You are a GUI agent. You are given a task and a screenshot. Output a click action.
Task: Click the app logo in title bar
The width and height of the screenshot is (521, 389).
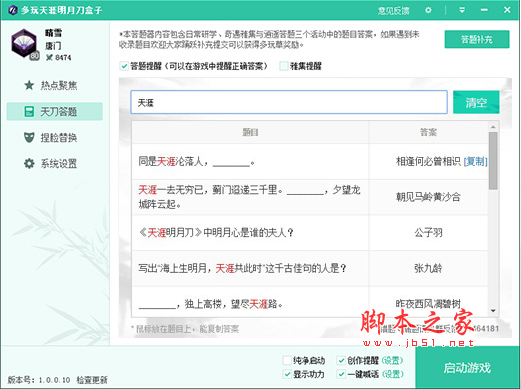(13, 10)
